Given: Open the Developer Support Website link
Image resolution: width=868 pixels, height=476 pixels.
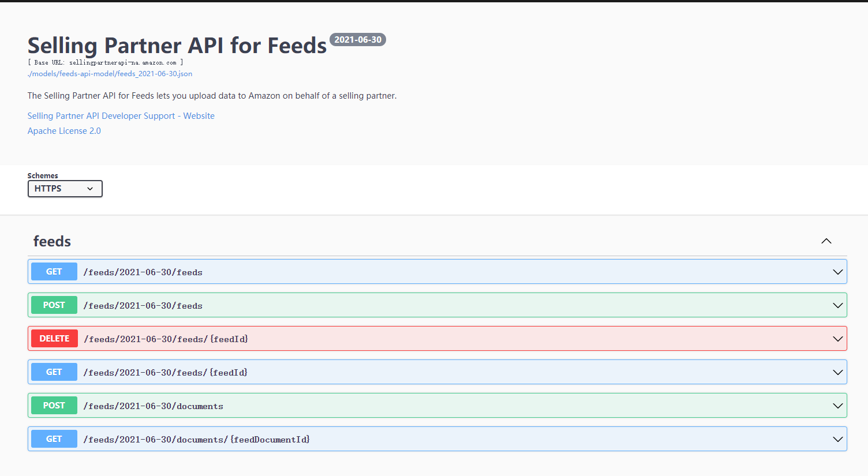Looking at the screenshot, I should (121, 115).
